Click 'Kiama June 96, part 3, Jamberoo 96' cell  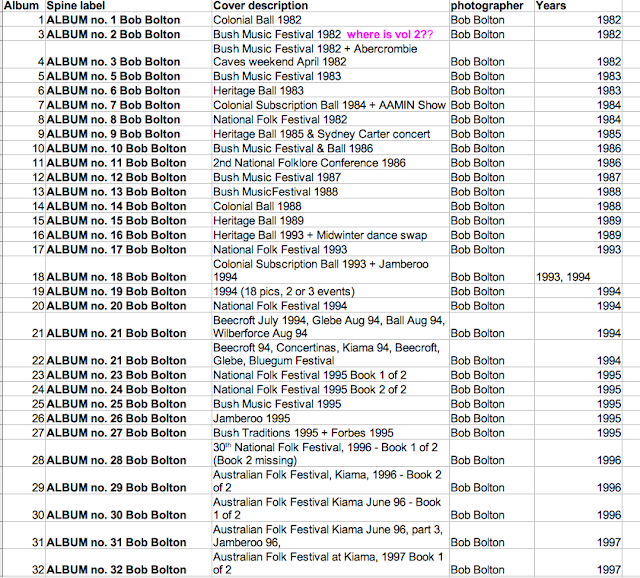tap(330, 536)
